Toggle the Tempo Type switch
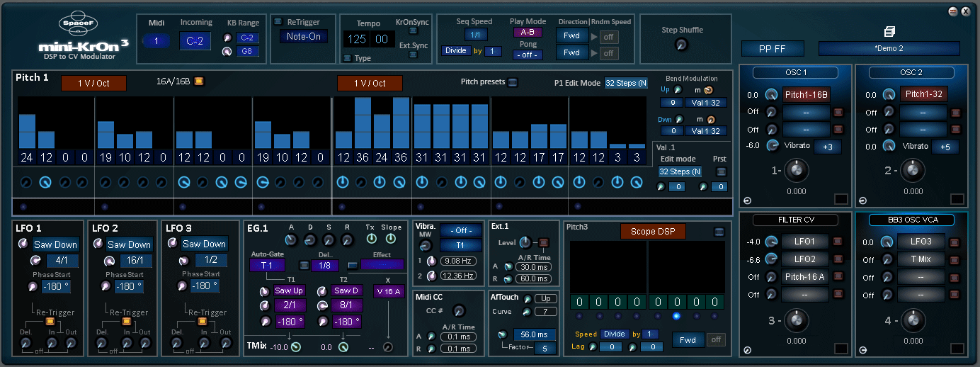The width and height of the screenshot is (980, 367). 347,58
